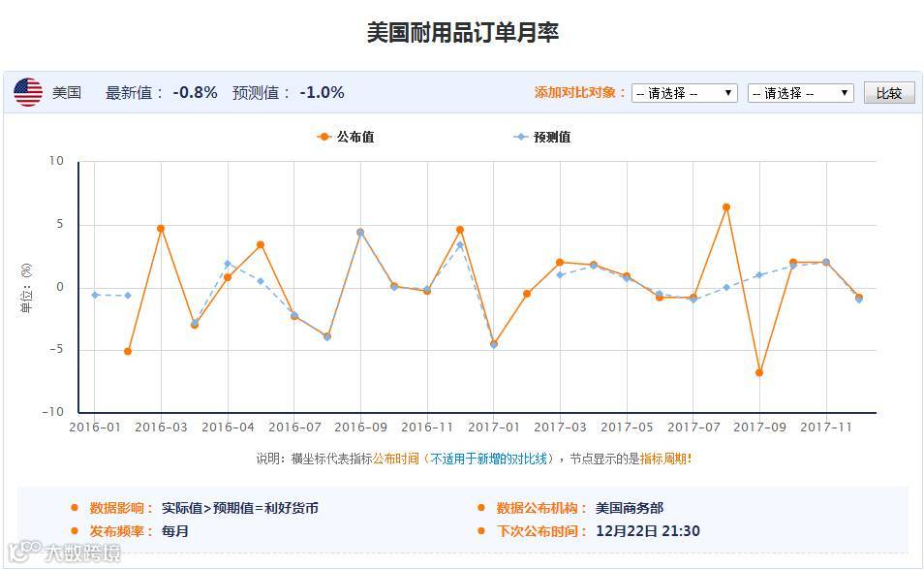Click the 12月22日 21:30 time text
Screen dimensions: 924x570
click(648, 531)
